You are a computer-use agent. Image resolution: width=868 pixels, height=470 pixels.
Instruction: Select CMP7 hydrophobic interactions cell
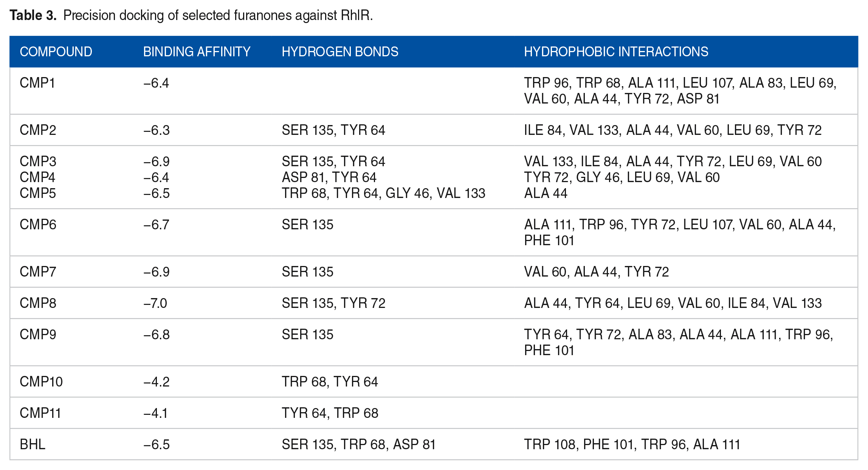[596, 272]
